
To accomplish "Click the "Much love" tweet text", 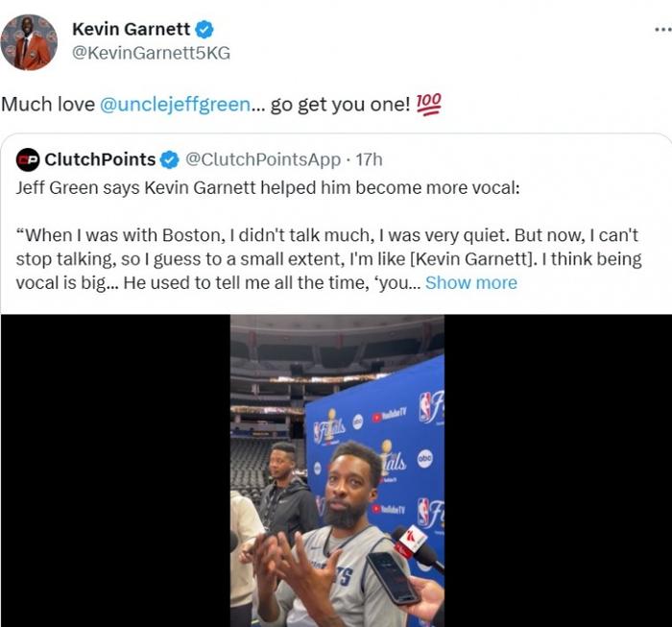I will tap(47, 105).
